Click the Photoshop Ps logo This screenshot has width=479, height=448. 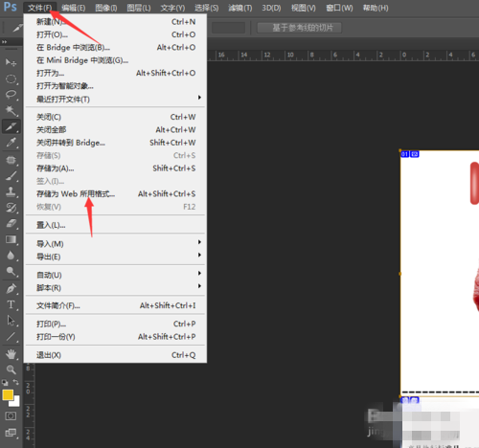coord(10,7)
